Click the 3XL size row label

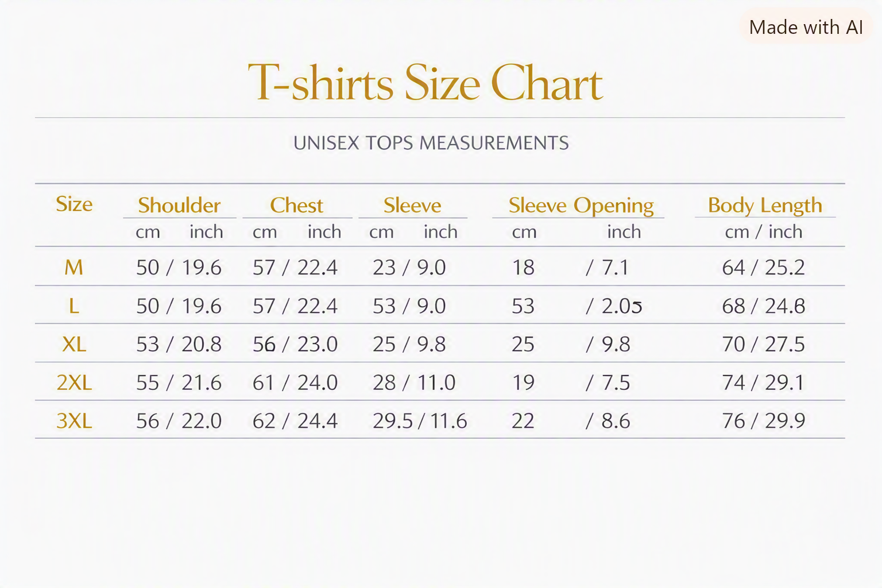coord(74,421)
